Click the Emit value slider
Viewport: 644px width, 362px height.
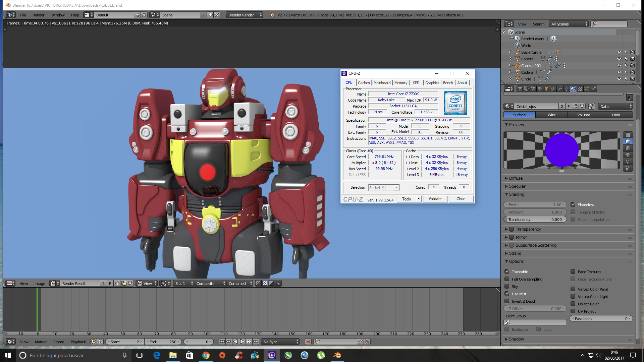535,205
